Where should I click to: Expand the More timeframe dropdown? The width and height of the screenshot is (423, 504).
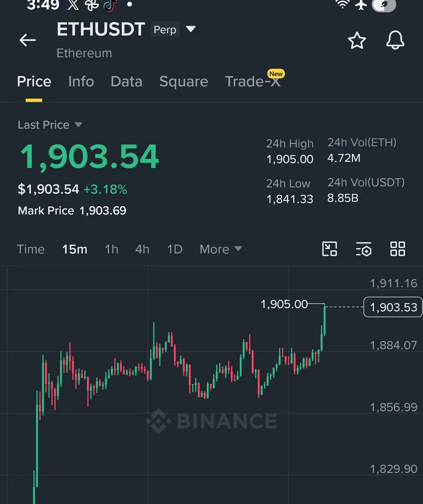coord(221,249)
